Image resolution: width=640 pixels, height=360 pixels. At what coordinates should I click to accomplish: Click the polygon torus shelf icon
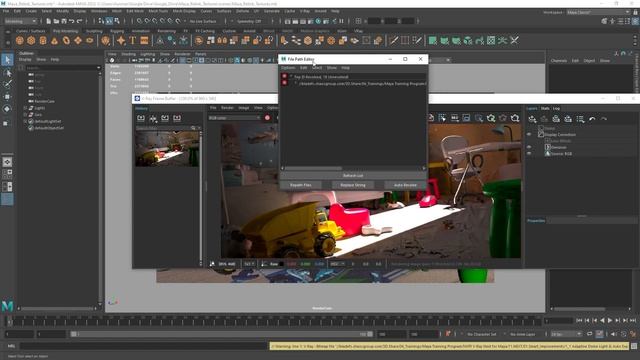66,40
